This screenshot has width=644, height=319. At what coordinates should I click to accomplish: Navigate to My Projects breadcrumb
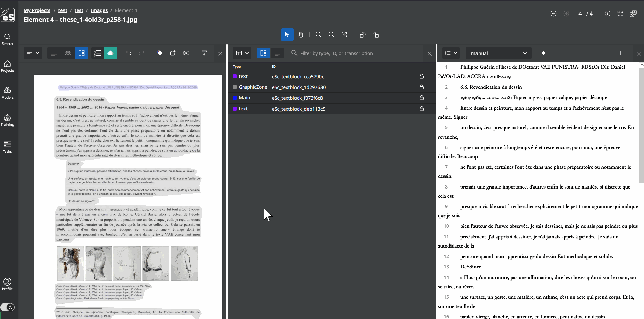37,10
